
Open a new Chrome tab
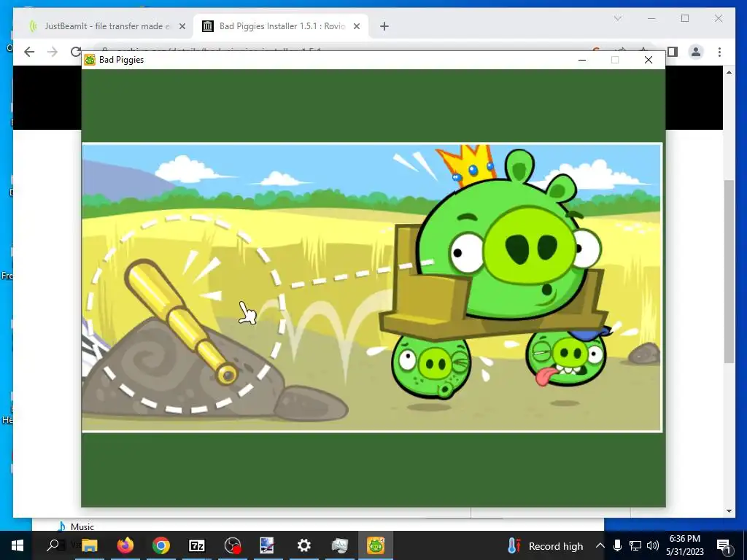[x=384, y=26]
